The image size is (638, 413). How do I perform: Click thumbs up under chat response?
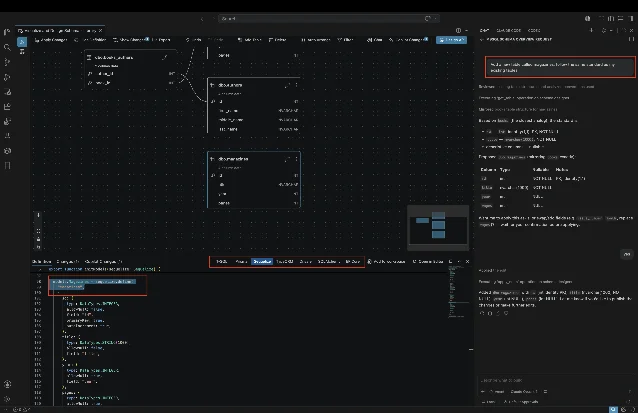[x=498, y=313]
